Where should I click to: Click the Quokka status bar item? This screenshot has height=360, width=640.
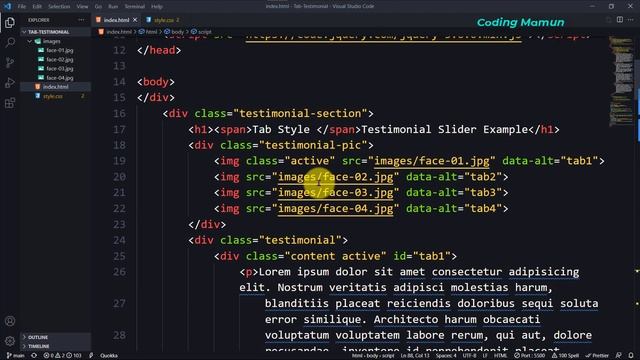point(109,356)
